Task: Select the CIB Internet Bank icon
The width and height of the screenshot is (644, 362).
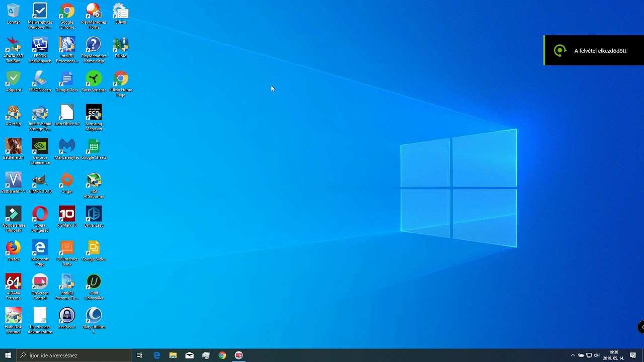Action: [x=67, y=253]
